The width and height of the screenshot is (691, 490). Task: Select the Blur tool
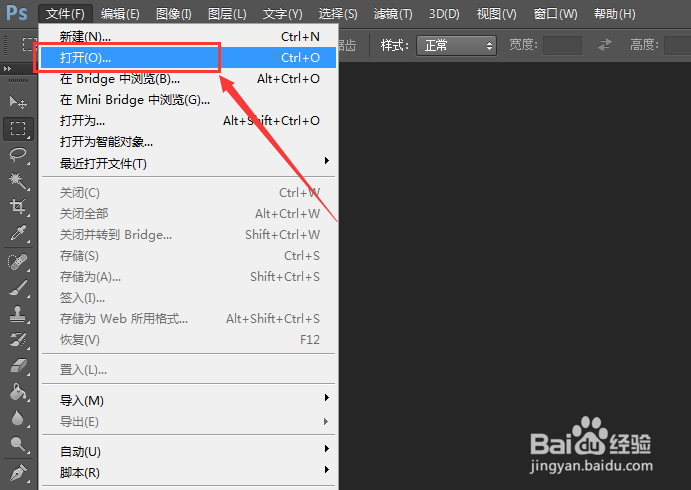18,418
